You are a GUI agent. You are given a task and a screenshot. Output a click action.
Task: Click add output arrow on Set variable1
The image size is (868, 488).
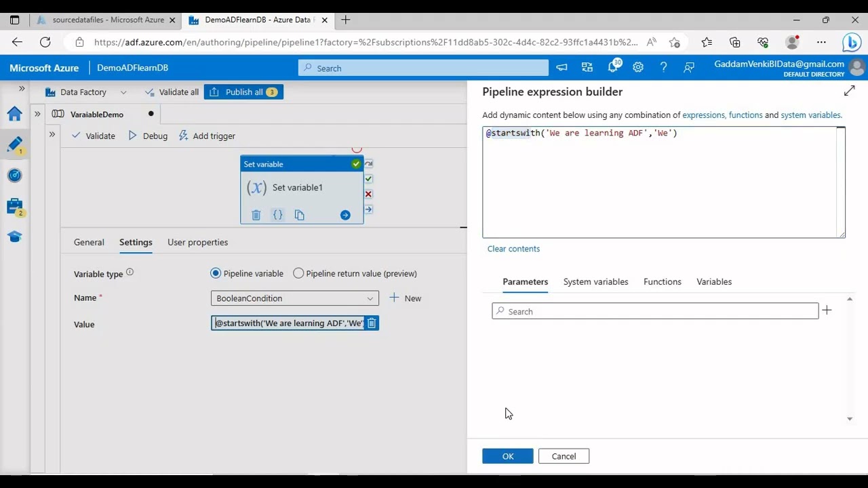tap(345, 215)
